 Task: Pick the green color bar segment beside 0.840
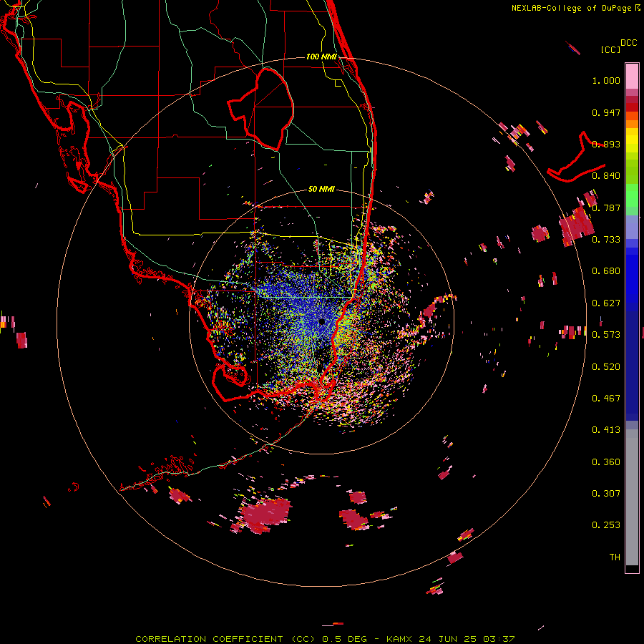[x=632, y=172]
